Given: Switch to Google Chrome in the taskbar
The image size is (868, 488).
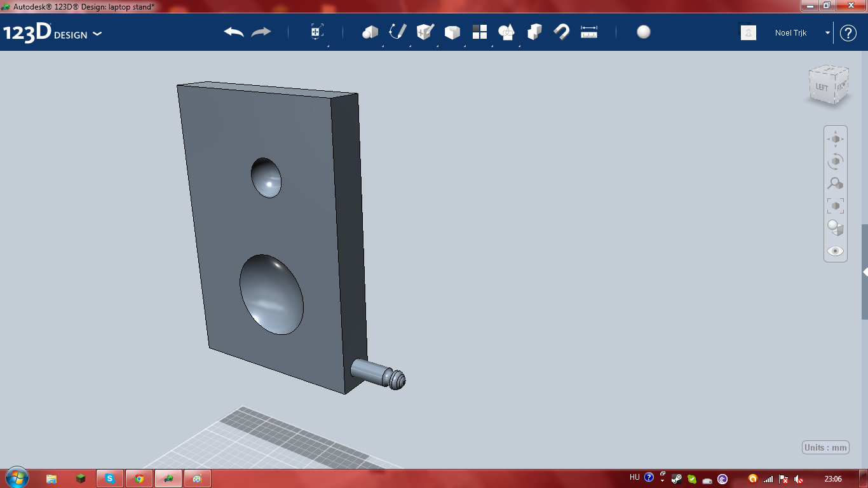Looking at the screenshot, I should click(139, 478).
